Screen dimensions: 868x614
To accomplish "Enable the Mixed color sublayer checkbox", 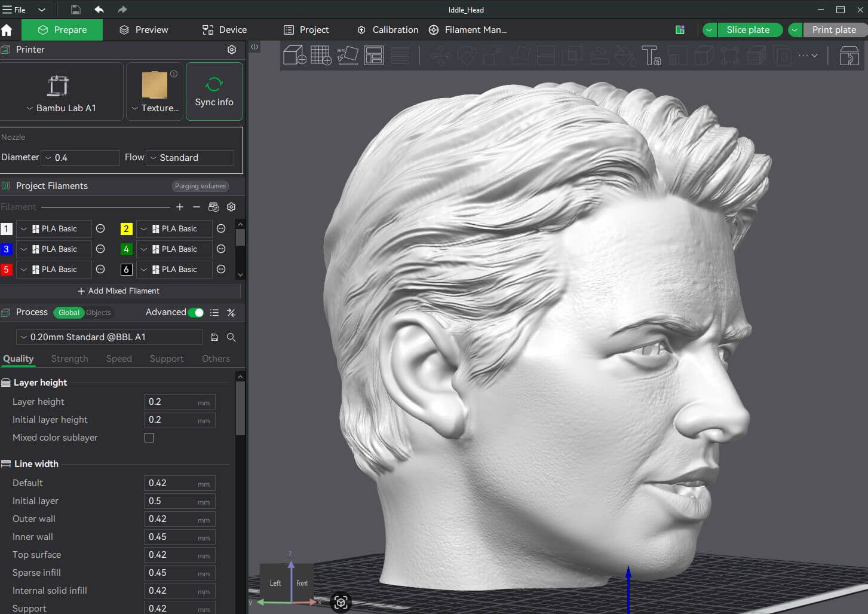I will 149,438.
